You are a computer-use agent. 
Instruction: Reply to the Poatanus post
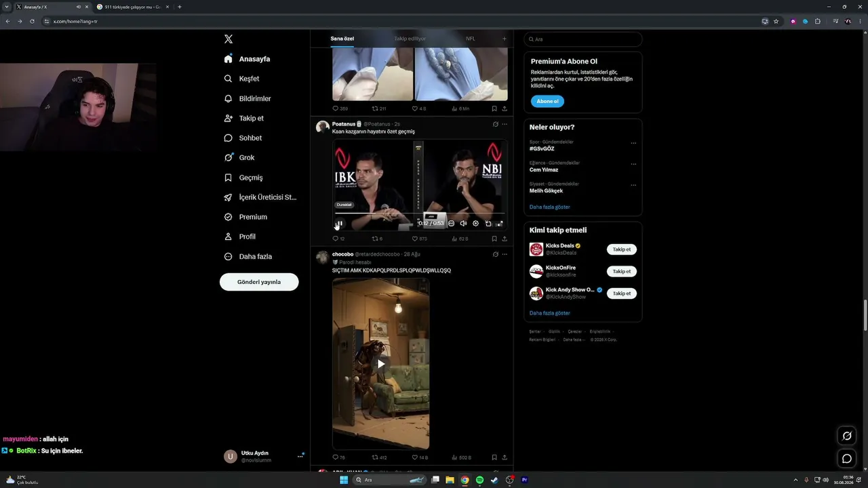click(338, 239)
